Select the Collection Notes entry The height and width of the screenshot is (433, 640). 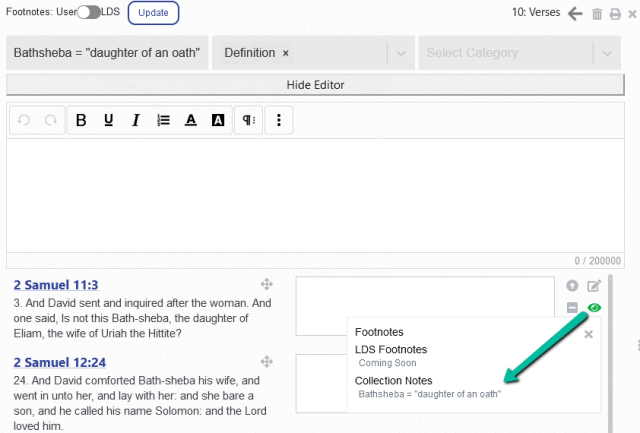click(396, 381)
